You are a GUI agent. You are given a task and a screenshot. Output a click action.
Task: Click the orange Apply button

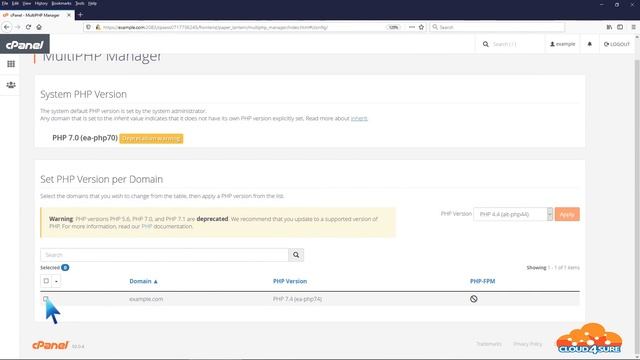(567, 214)
